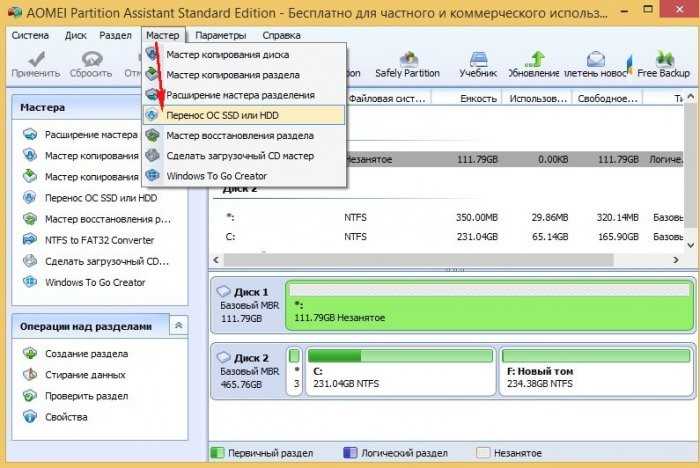Open the Система menu
Screen dimensions: 700x468
tap(30, 35)
